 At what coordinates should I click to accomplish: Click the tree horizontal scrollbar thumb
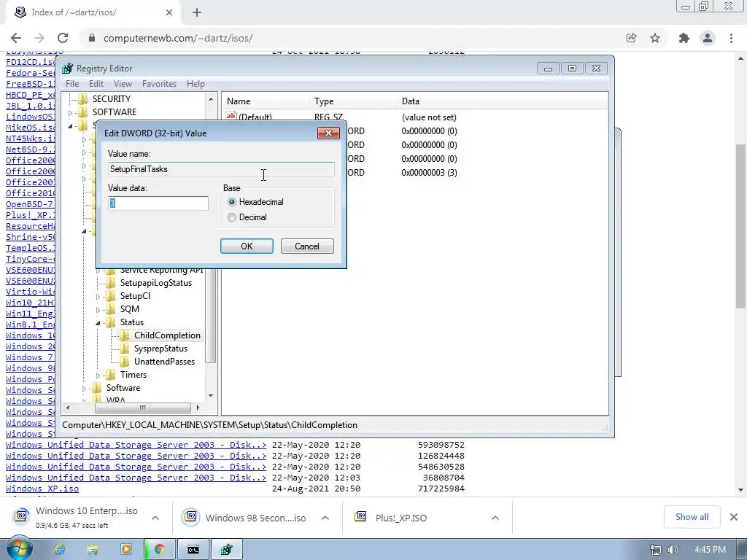pos(142,408)
